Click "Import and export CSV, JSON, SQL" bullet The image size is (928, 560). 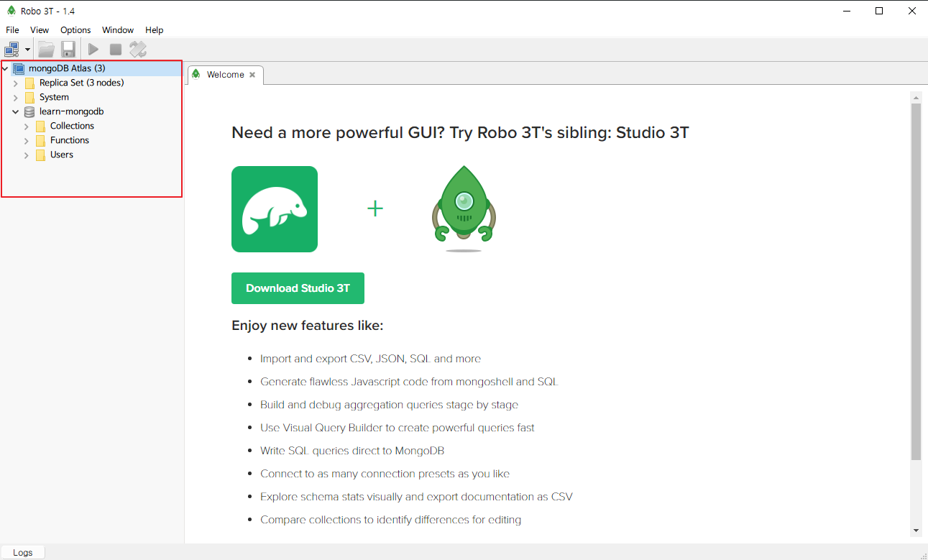[x=370, y=359]
